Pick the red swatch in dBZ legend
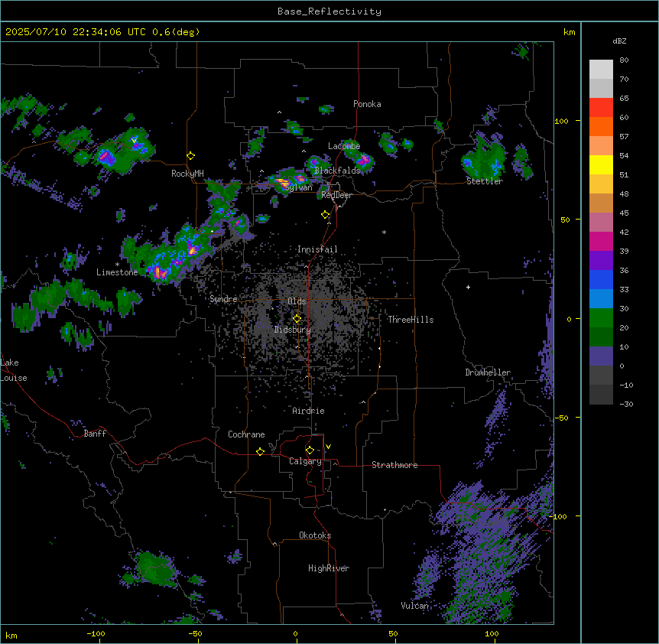Screen dimensions: 659x644 point(601,107)
